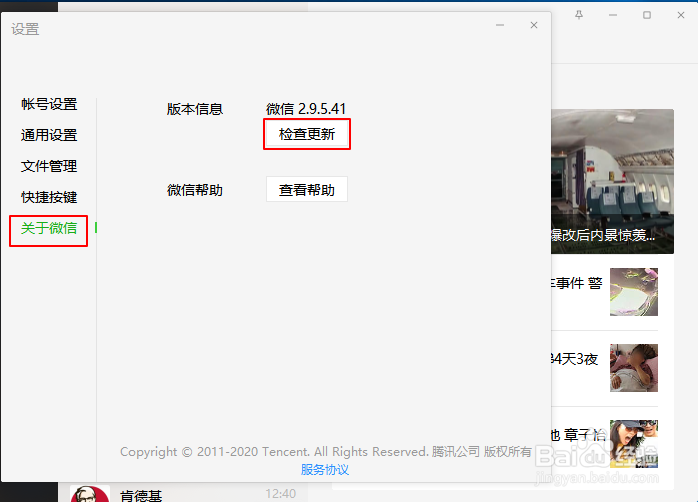The width and height of the screenshot is (698, 502).
Task: Click the 12:40 timestamp on 肯德基 chat
Action: click(280, 494)
